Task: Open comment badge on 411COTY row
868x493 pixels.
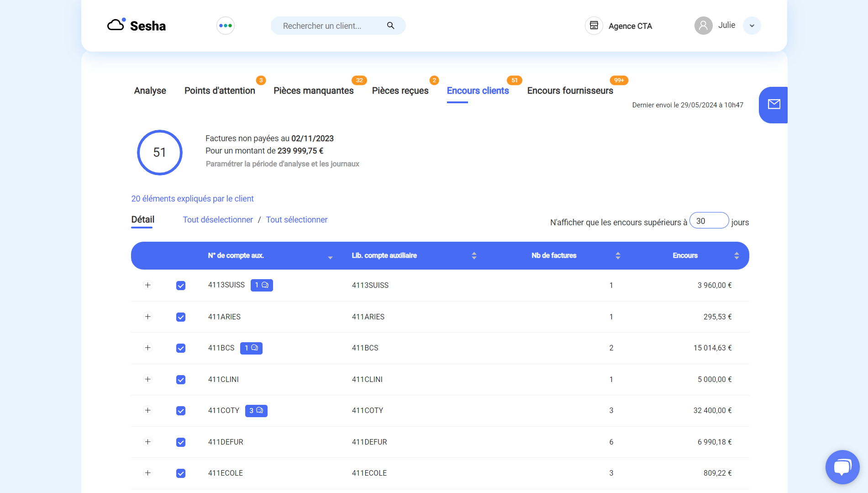Action: 256,411
